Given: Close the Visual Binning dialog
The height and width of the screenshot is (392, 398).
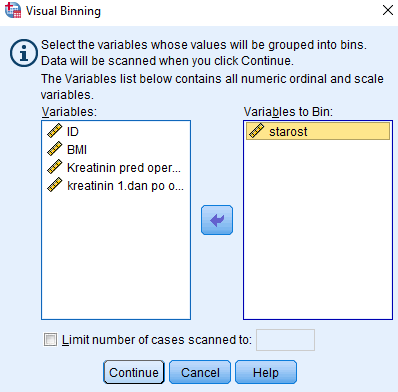Looking at the screenshot, I should coord(388,10).
